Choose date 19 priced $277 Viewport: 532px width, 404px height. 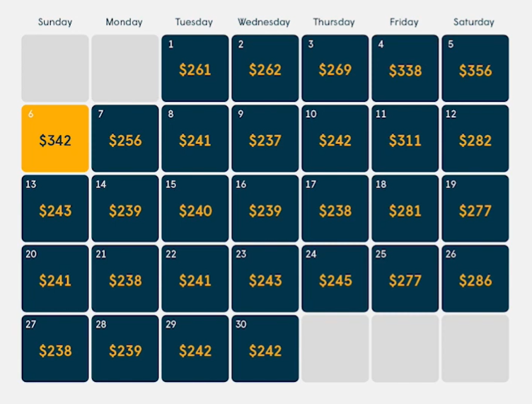[x=475, y=209]
